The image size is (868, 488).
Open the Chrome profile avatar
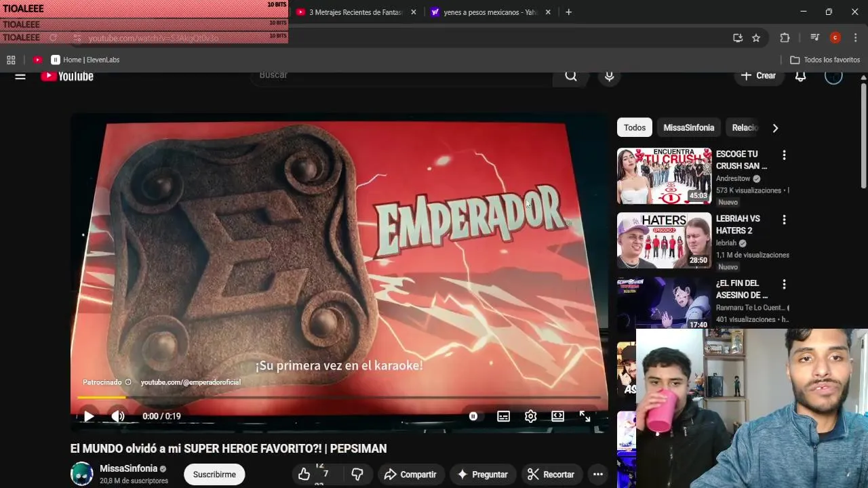pyautogui.click(x=835, y=38)
